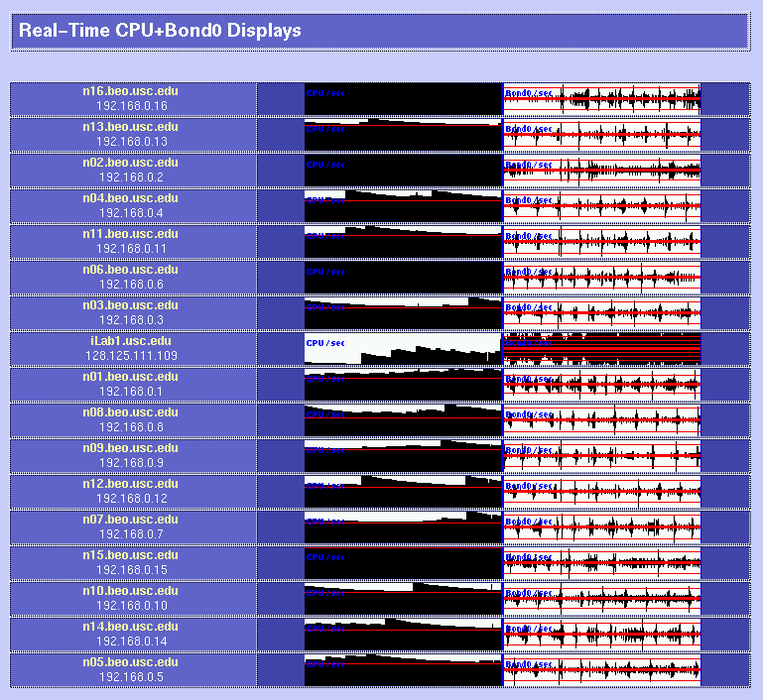Image resolution: width=763 pixels, height=700 pixels.
Task: View the n15 CPU/sec graph
Action: [x=403, y=563]
